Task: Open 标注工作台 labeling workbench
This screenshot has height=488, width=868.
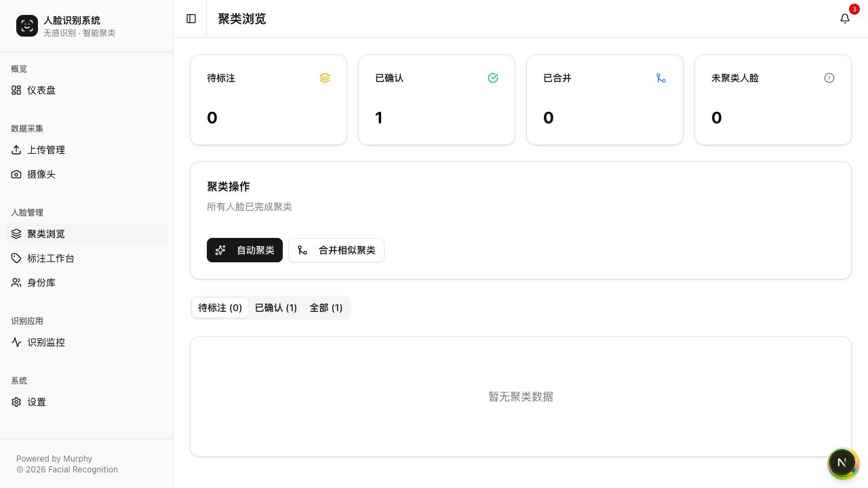Action: pyautogui.click(x=51, y=258)
